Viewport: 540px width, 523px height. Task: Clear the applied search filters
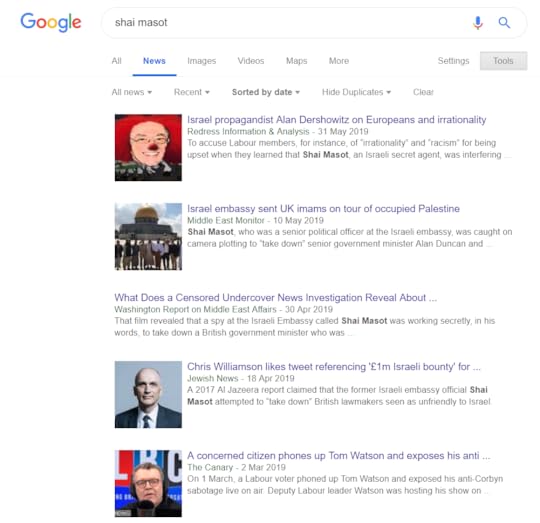[x=423, y=92]
